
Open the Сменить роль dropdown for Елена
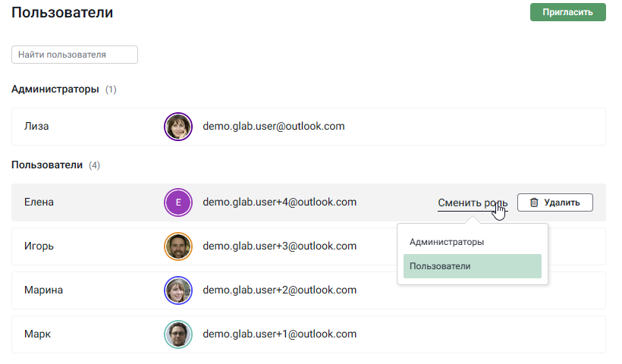(x=473, y=202)
